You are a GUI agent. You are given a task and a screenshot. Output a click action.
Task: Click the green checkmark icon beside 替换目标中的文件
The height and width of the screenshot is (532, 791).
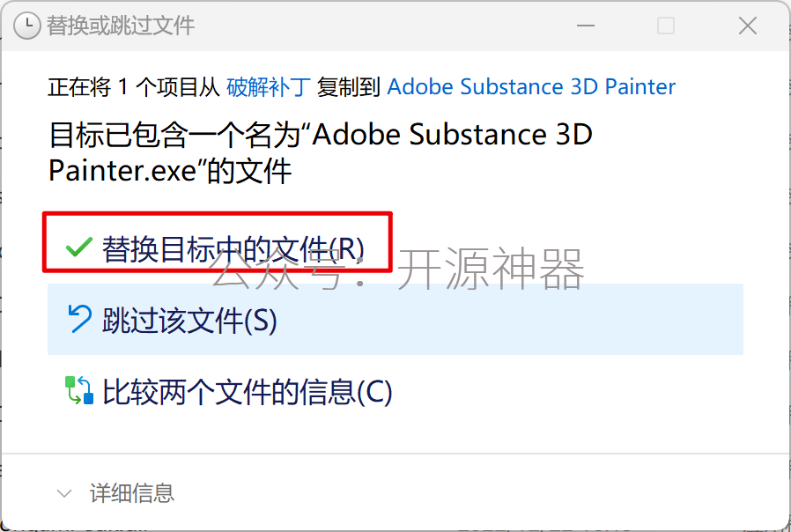pyautogui.click(x=78, y=247)
